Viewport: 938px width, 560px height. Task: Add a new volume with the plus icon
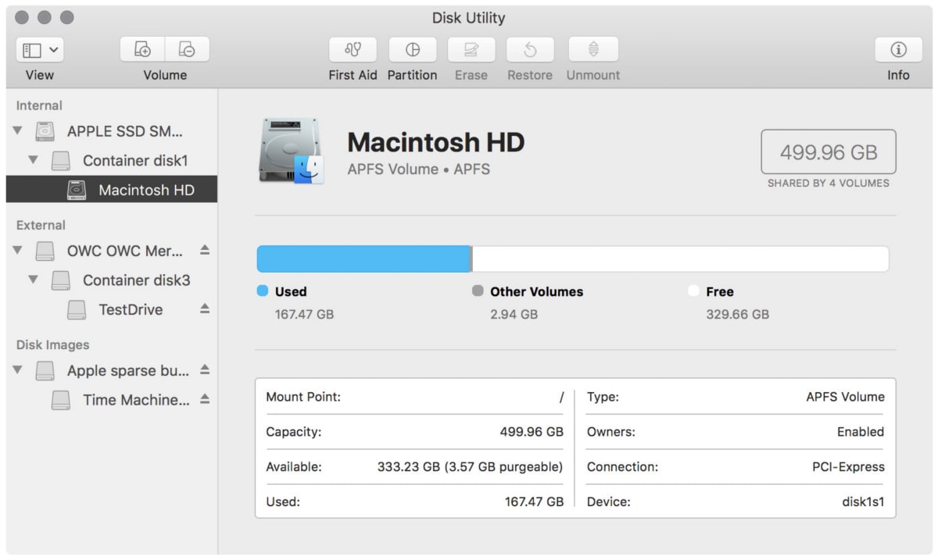141,48
